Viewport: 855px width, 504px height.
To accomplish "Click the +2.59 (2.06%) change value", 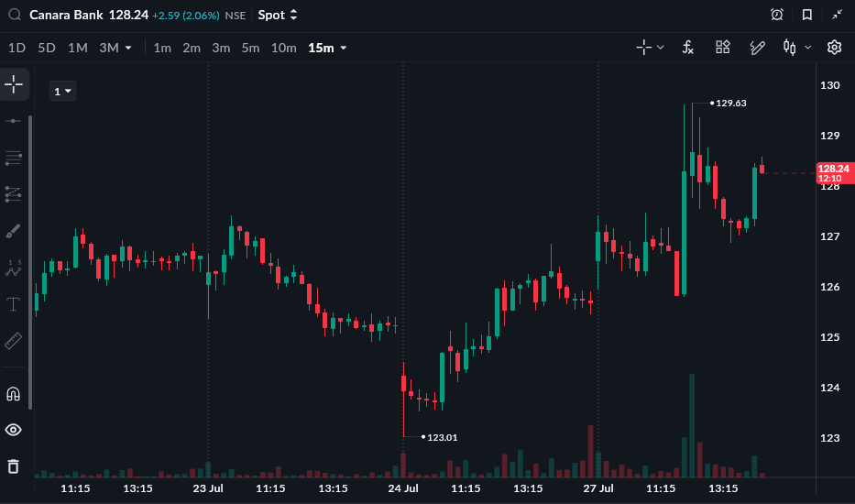I will coord(185,16).
